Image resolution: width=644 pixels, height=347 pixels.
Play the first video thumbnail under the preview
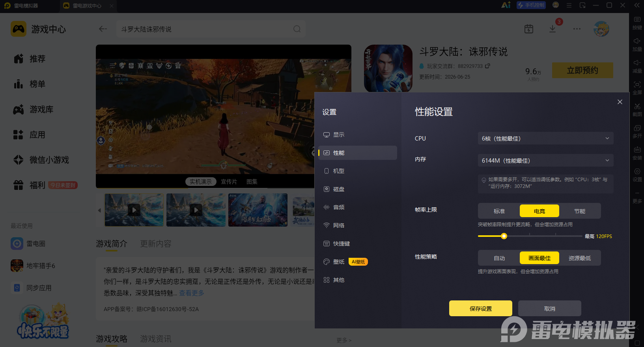click(134, 210)
